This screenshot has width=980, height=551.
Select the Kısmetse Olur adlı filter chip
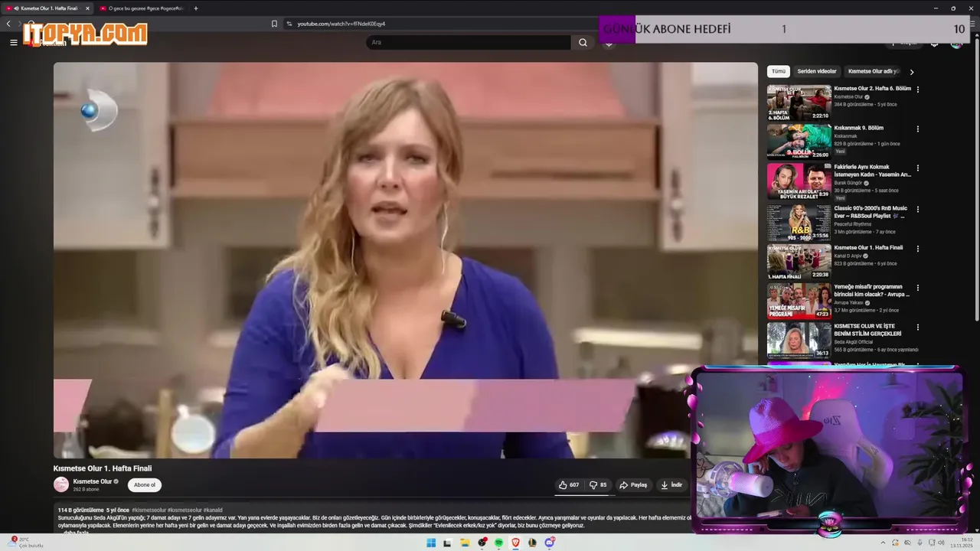click(x=874, y=71)
